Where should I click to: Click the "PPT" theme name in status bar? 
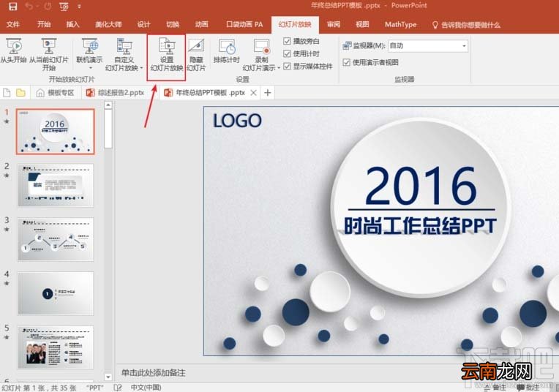point(95,388)
